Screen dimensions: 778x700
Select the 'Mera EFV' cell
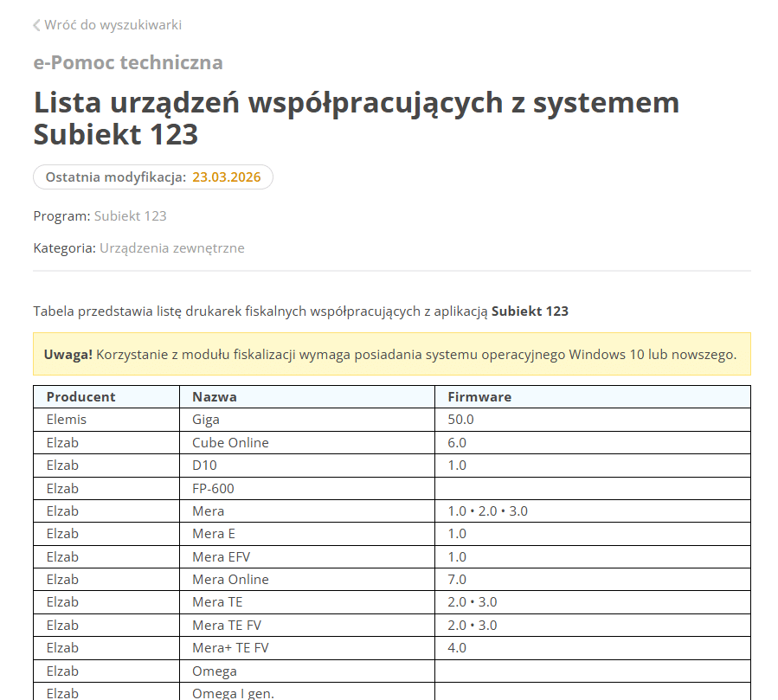pos(307,557)
